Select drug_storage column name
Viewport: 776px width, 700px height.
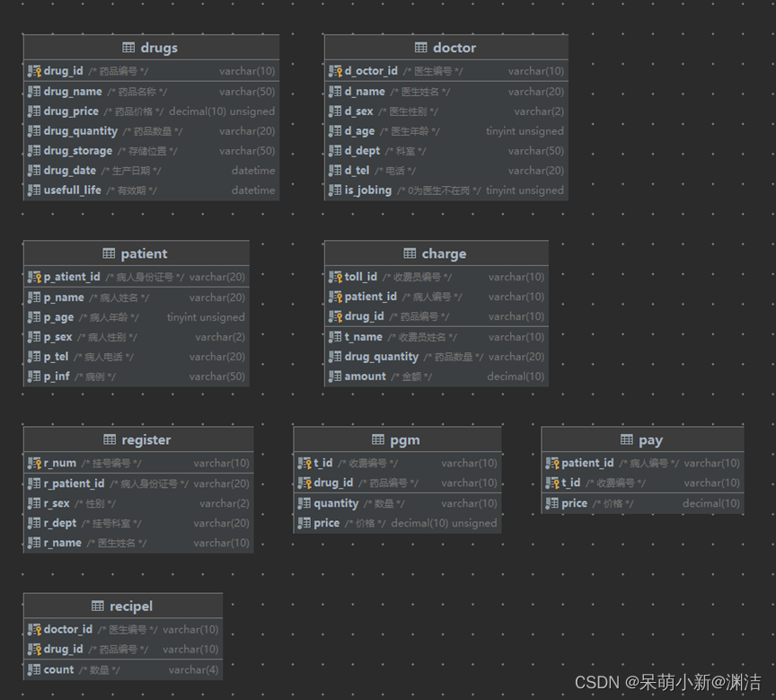(x=78, y=151)
